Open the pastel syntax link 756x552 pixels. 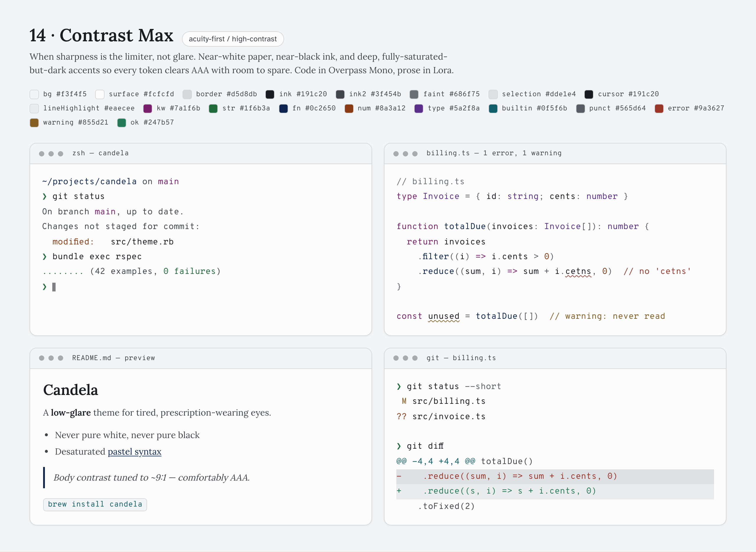(x=134, y=451)
